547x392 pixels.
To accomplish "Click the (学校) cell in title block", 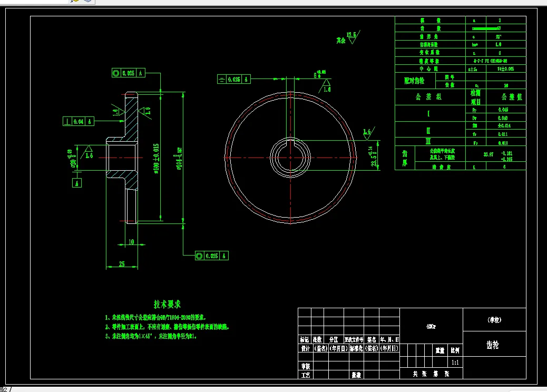I will pos(494,319).
